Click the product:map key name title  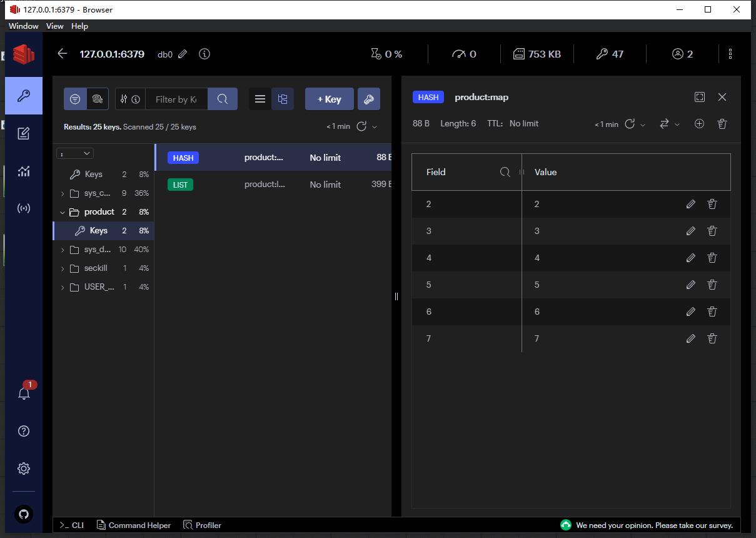pos(481,97)
